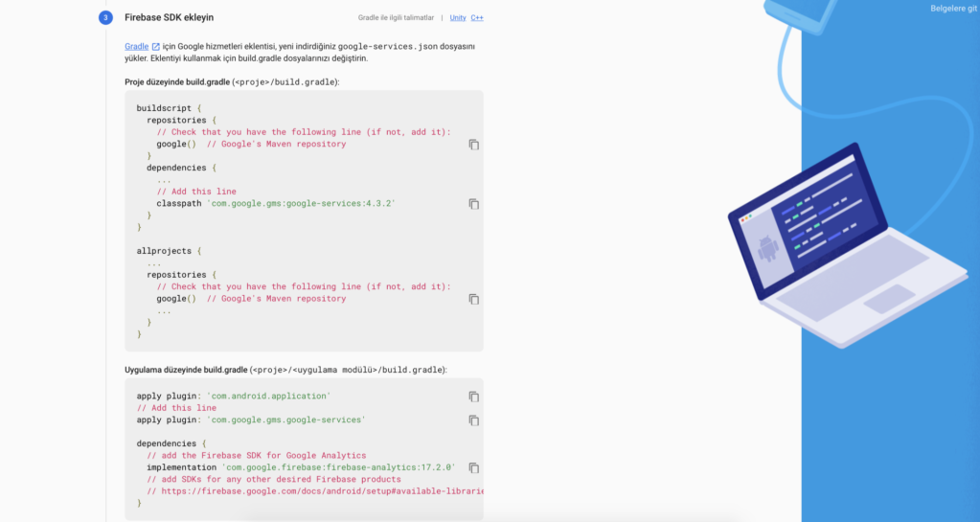Viewport: 980px width, 522px height.
Task: Open the Gradle link
Action: 136,46
